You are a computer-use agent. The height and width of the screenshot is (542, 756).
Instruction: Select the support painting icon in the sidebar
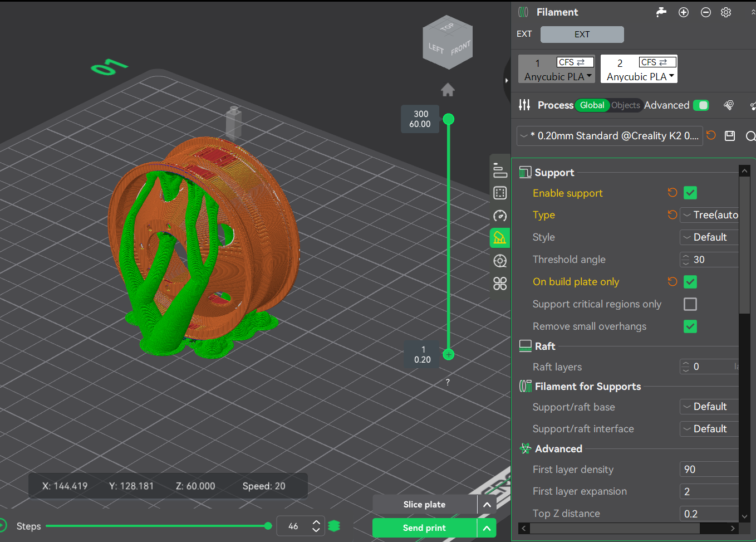pos(500,238)
